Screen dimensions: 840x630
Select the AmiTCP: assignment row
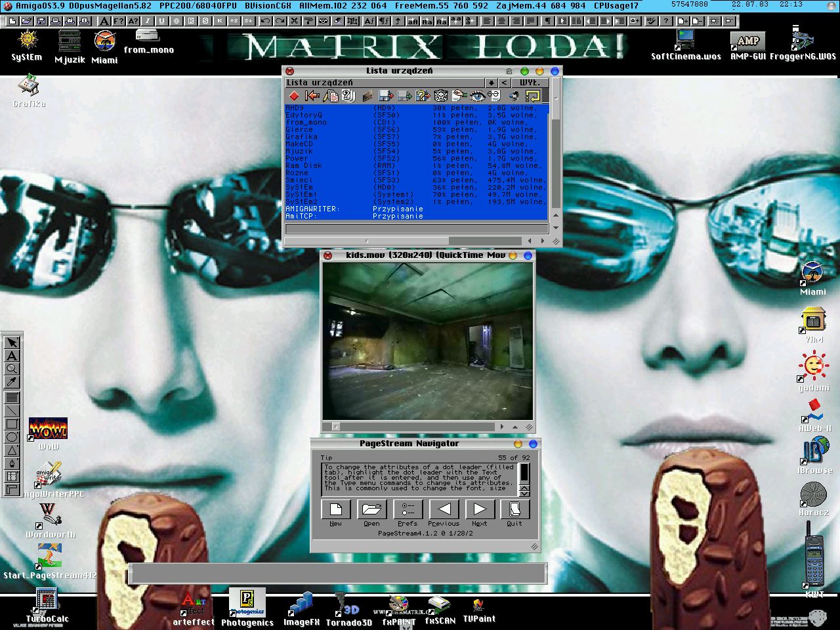click(x=416, y=216)
